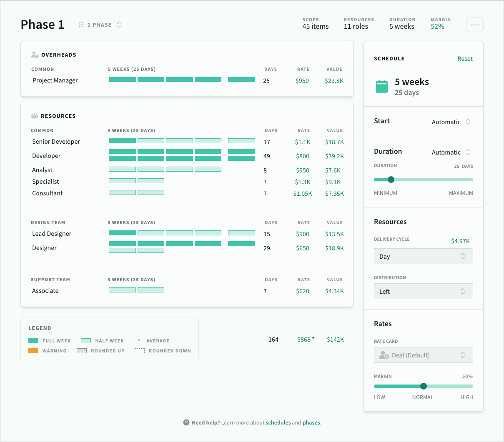Click the calendar icon in Schedule panel

tap(381, 86)
